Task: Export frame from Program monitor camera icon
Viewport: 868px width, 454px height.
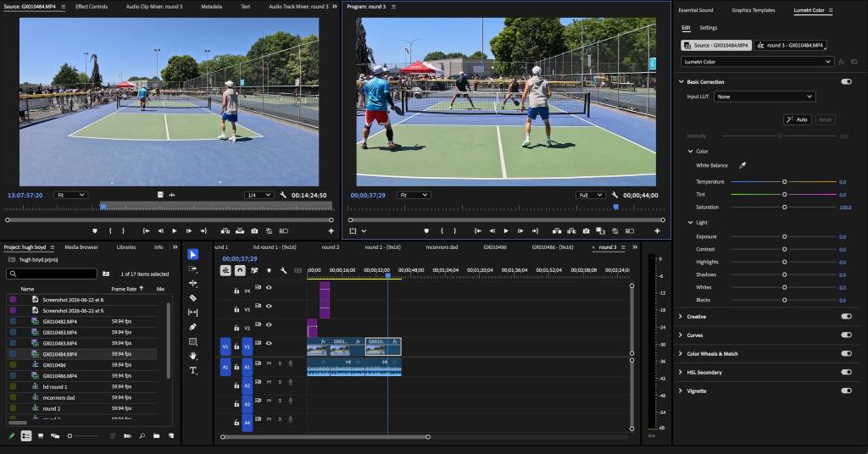Action: 586,231
